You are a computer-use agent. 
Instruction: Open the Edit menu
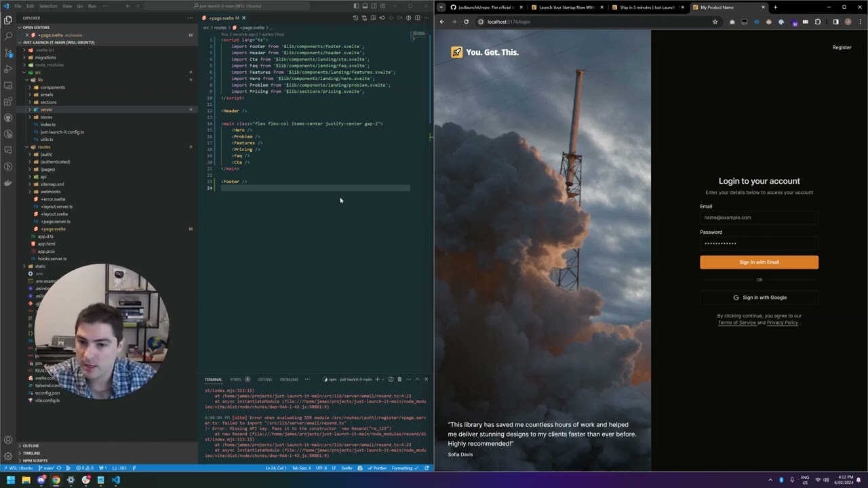coord(30,6)
